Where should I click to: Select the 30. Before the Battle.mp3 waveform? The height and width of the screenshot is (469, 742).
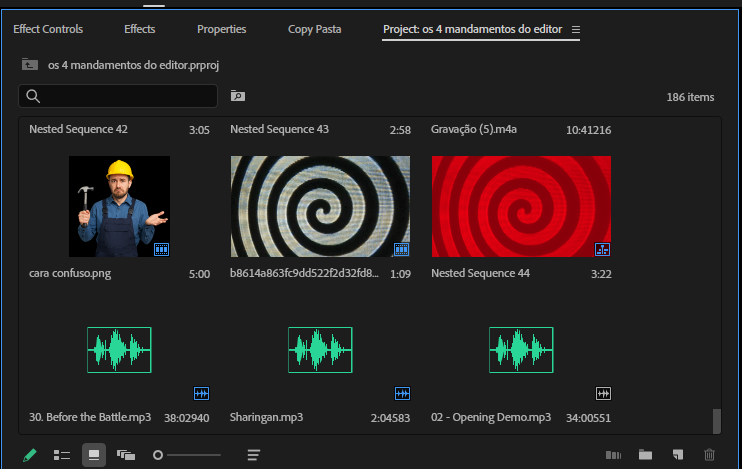(119, 350)
